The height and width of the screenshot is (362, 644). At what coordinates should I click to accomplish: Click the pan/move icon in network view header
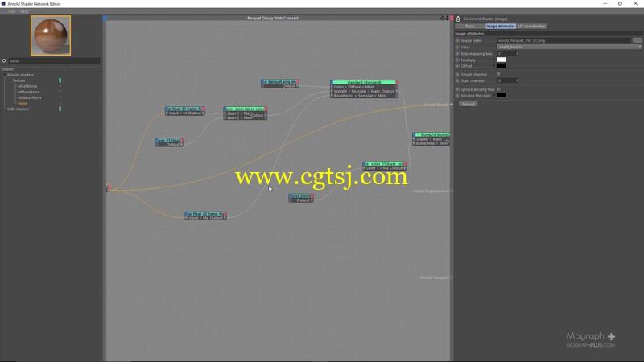point(442,18)
